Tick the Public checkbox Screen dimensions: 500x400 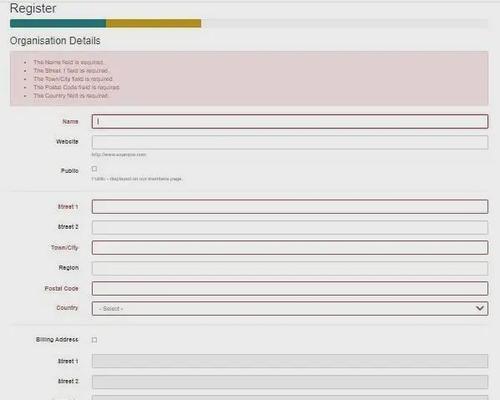tap(94, 169)
